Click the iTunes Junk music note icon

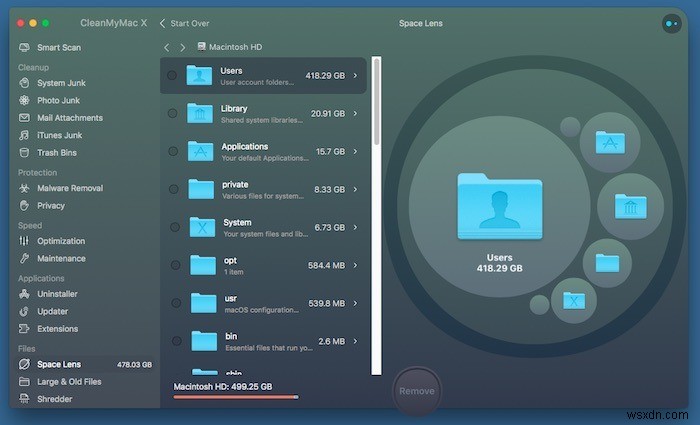tap(24, 135)
